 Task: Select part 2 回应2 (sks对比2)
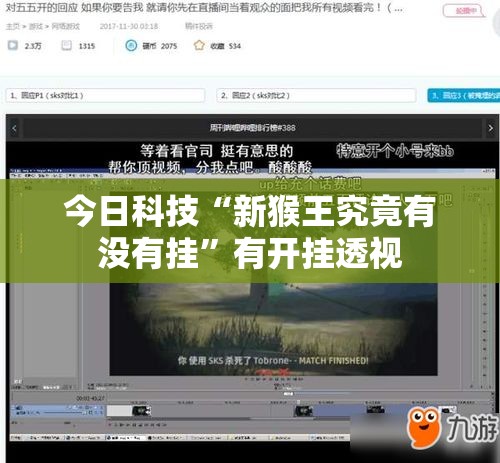(x=316, y=96)
